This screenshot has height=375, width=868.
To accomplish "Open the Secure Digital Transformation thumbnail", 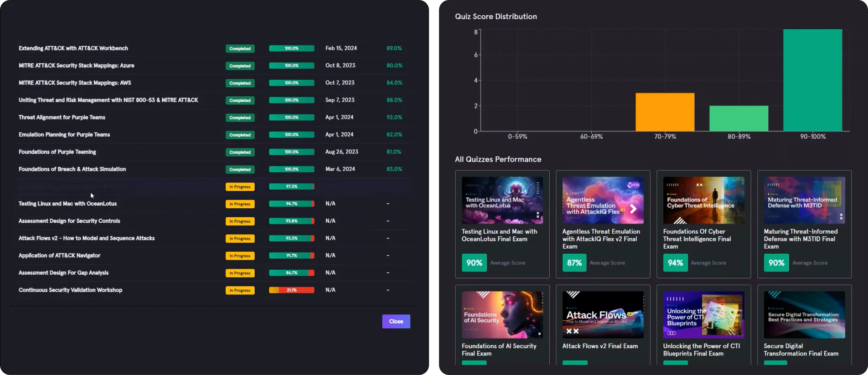I will pos(804,315).
